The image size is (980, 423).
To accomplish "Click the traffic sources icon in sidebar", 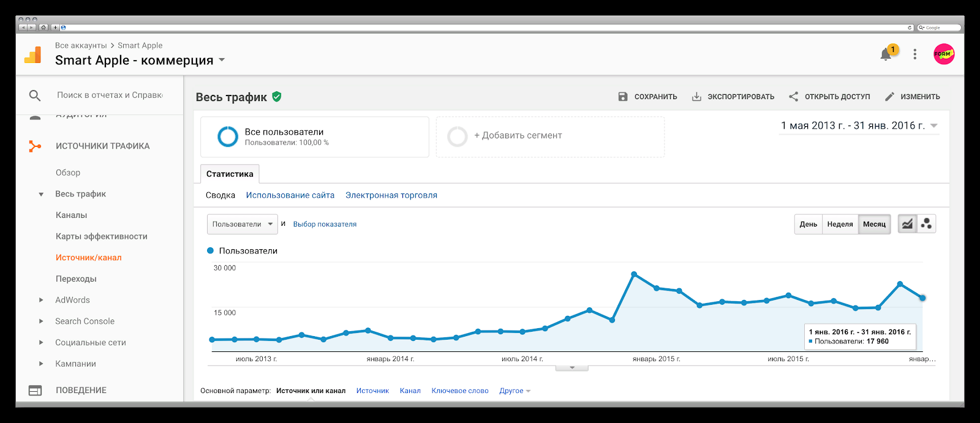I will click(x=35, y=146).
